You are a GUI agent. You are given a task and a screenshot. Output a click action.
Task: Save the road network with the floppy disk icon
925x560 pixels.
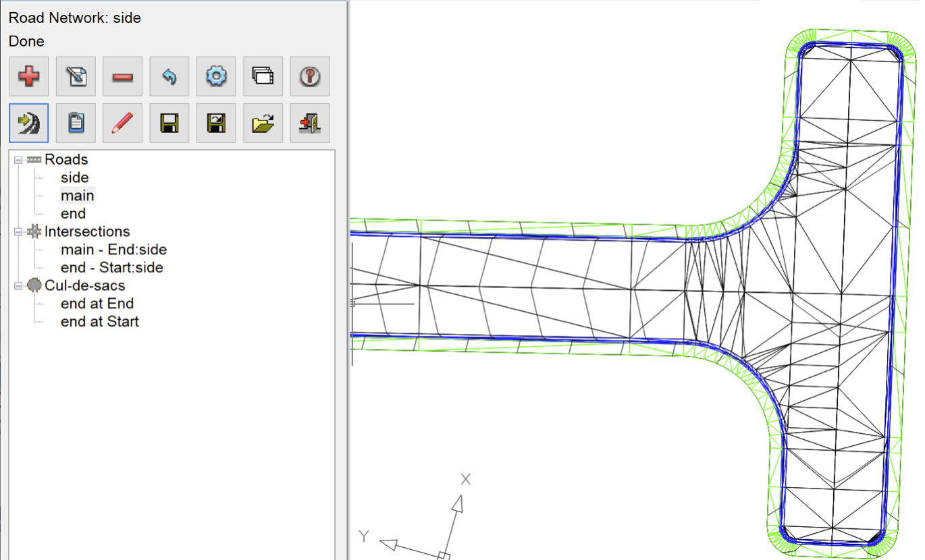tap(169, 122)
